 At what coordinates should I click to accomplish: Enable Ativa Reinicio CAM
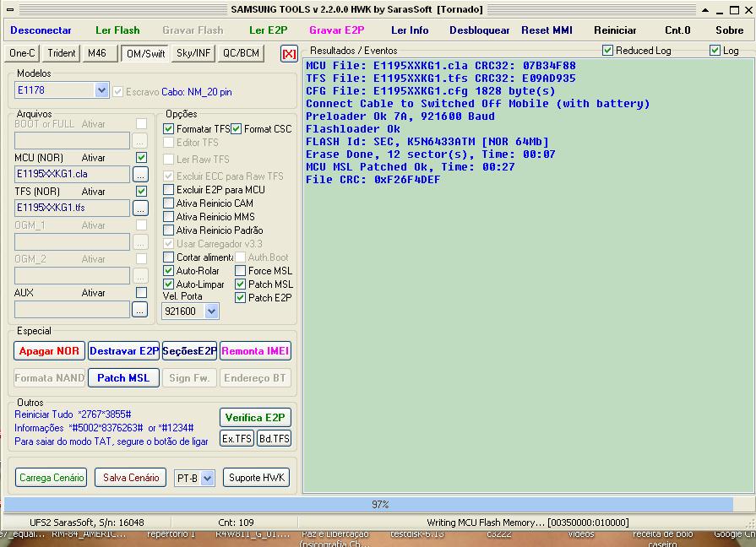tap(168, 203)
